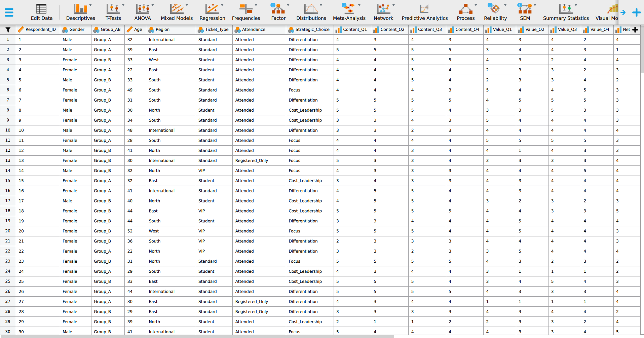Expand the Reliability dropdown arrow
Screen dimensions: 644x338
(x=505, y=5)
